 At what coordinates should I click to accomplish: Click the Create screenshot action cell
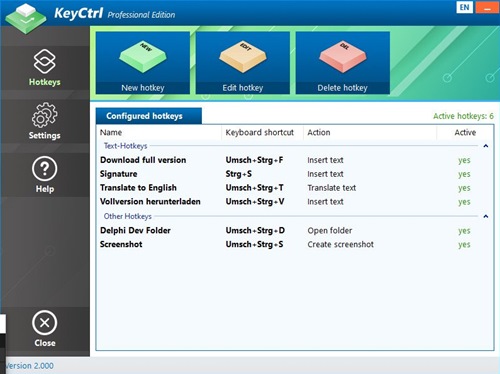coord(340,244)
